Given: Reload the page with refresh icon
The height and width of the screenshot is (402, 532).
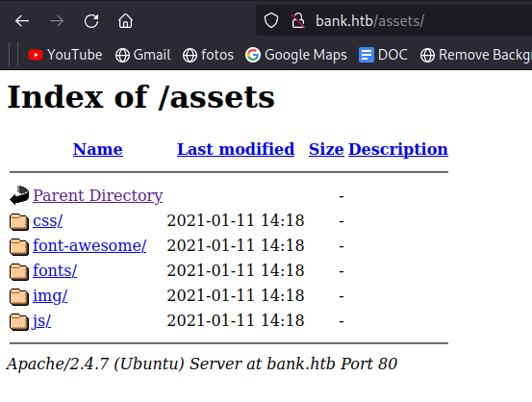Looking at the screenshot, I should point(91,21).
